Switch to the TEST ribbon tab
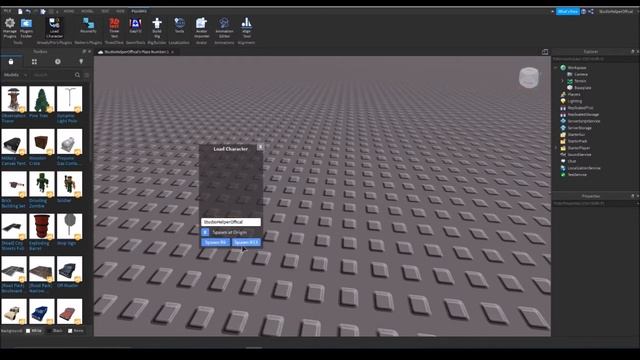Viewport: 640px width, 360px height. 105,11
